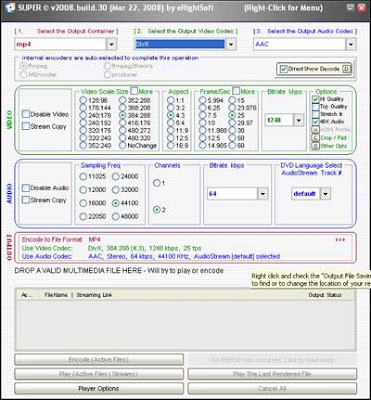Set aspect ratio to 5:4
Viewport: 371px width, 400px height.
(x=171, y=123)
